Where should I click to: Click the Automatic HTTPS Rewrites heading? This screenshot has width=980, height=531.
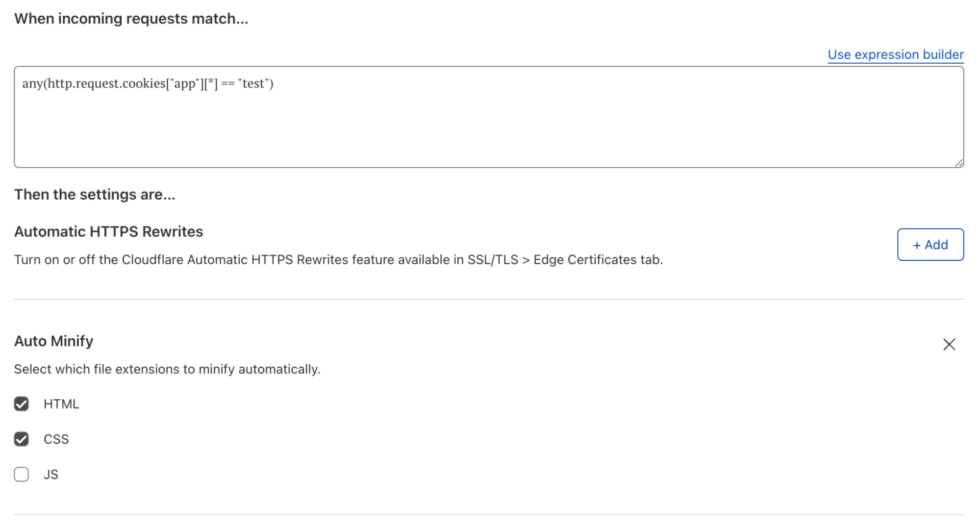(108, 231)
